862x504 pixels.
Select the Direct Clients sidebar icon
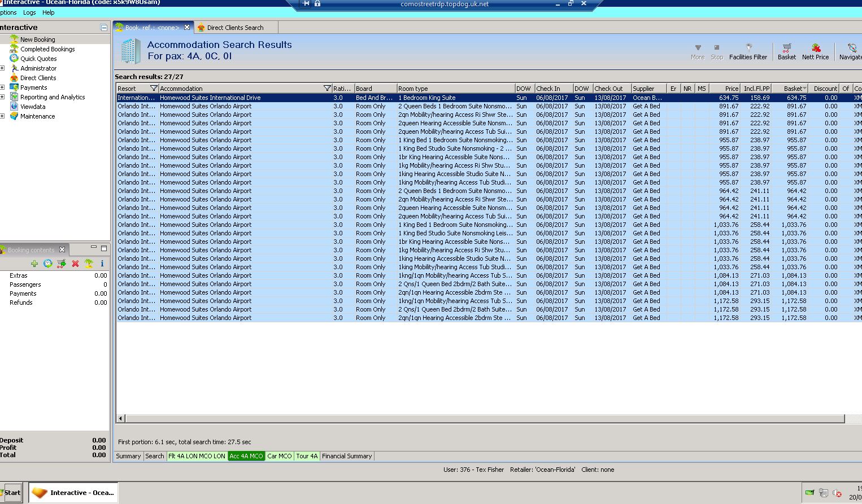pos(14,78)
